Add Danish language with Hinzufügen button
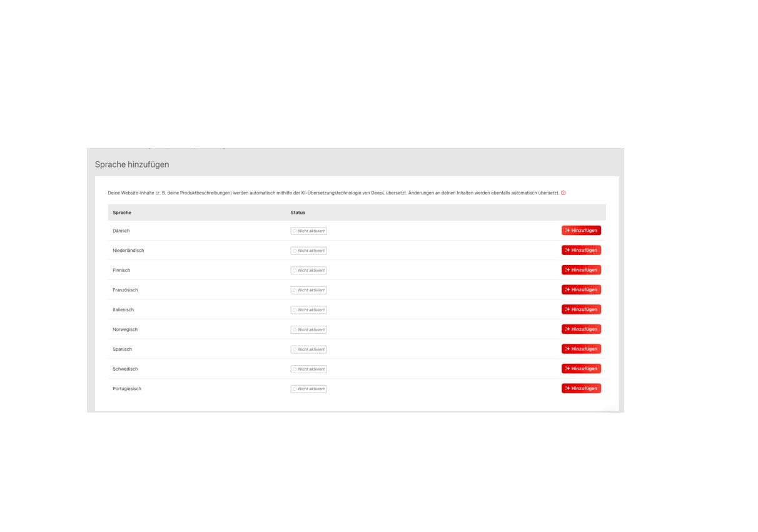Image resolution: width=758 pixels, height=532 pixels. [x=581, y=230]
